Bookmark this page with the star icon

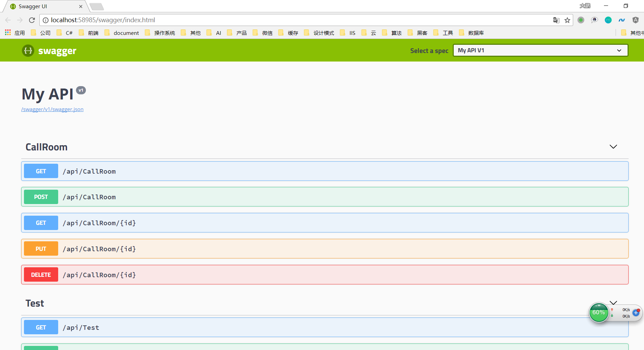pyautogui.click(x=567, y=20)
